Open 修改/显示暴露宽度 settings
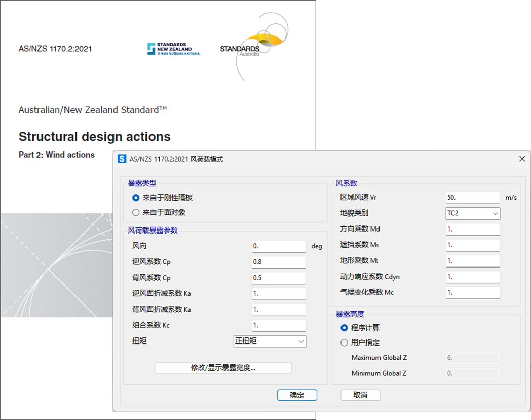 (x=223, y=368)
